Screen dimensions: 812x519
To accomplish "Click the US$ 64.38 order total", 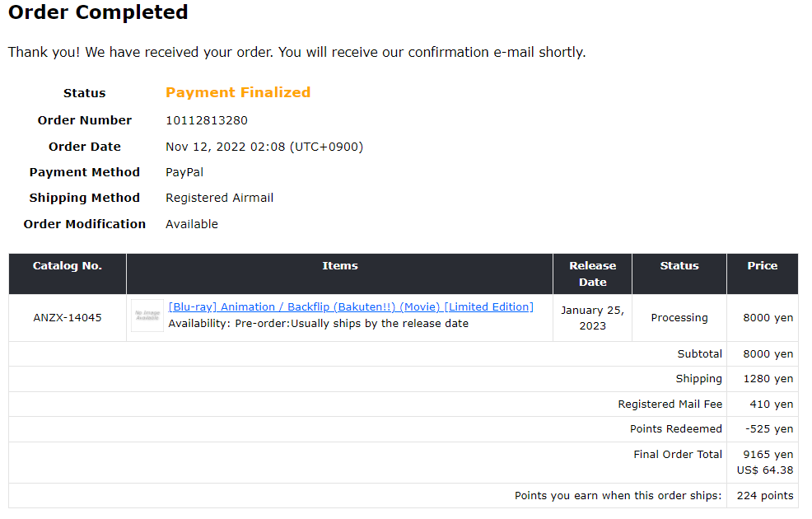I will point(765,470).
